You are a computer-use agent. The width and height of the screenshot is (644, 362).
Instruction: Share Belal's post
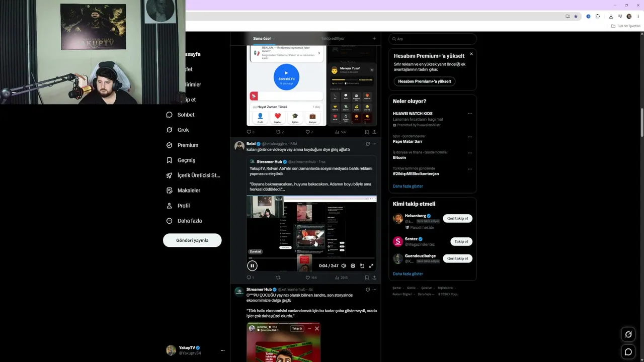tap(374, 278)
